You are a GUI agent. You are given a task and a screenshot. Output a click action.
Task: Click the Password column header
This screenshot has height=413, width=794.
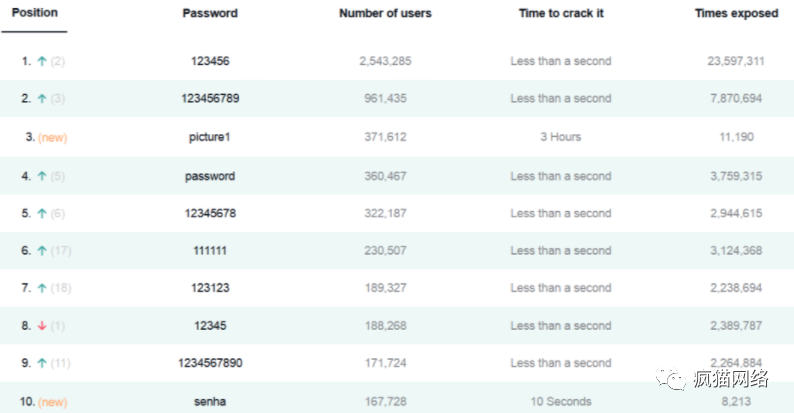tap(210, 13)
